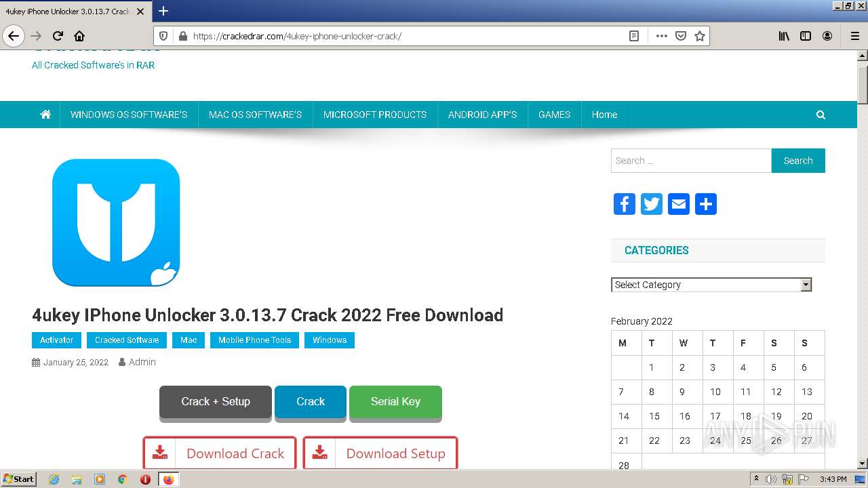Open the Admin author link
Image resolution: width=868 pixels, height=488 pixels.
point(142,362)
